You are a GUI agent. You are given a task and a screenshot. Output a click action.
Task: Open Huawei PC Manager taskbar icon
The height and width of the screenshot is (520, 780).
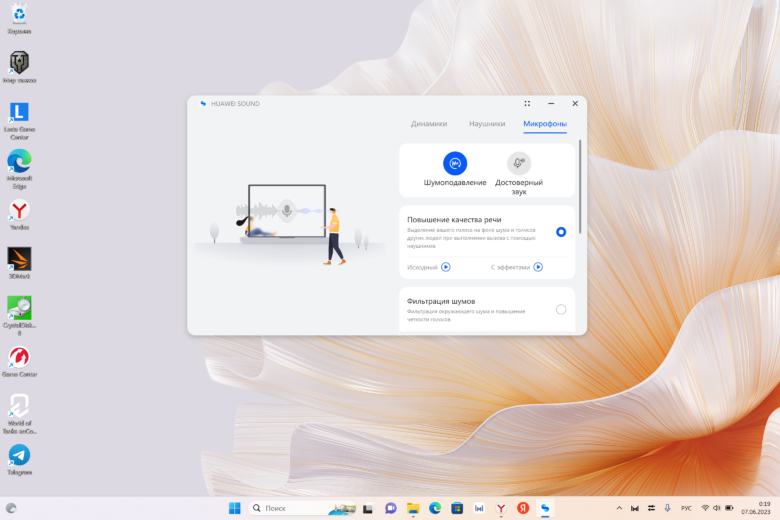[x=479, y=508]
